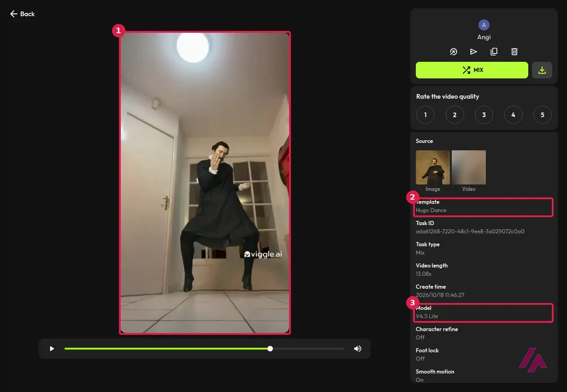
Task: Click the playback progress slider handle
Action: 270,349
